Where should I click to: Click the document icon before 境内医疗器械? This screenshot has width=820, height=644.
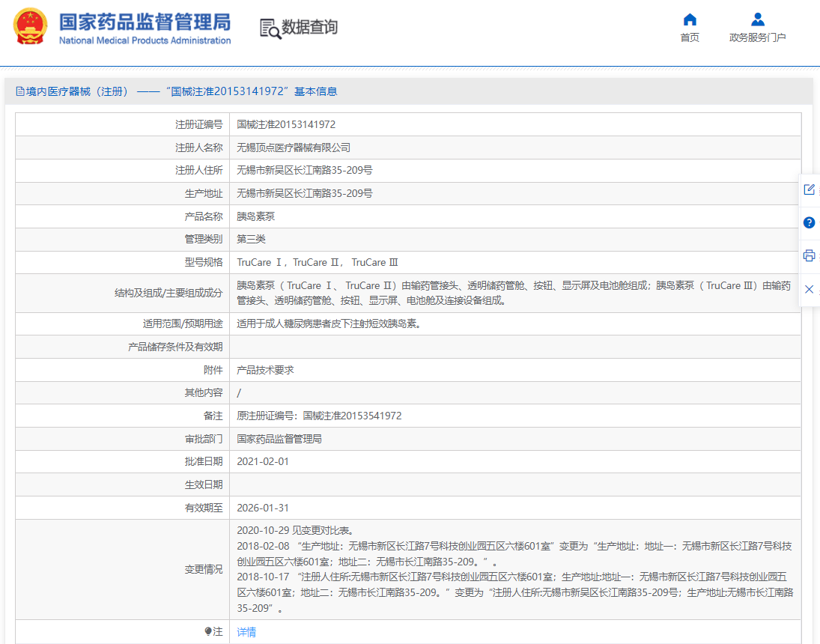coord(20,91)
